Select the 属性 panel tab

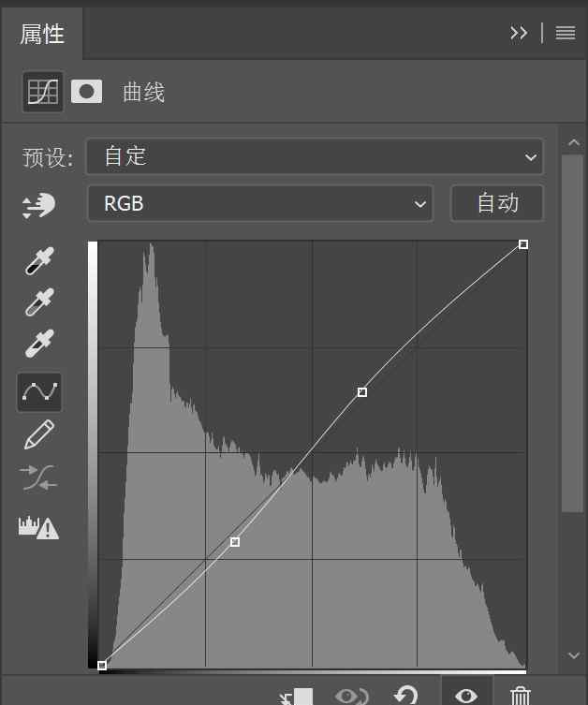(x=42, y=35)
